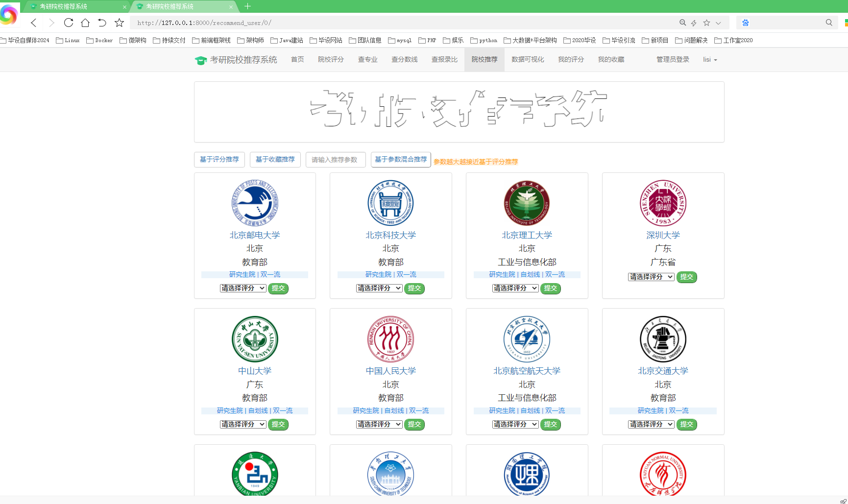Click 基于收藏推荐 button
The image size is (848, 504).
tap(275, 160)
